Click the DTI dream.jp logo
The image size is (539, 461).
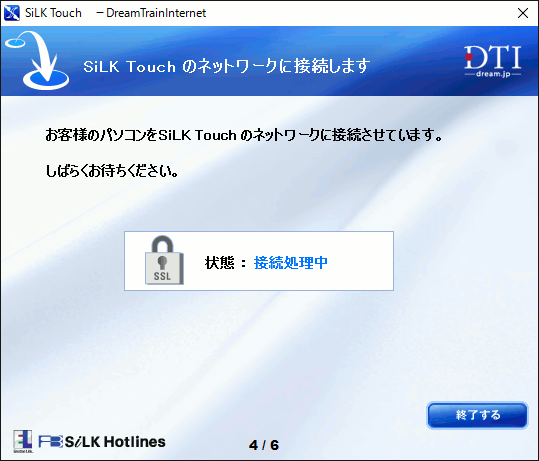click(493, 61)
